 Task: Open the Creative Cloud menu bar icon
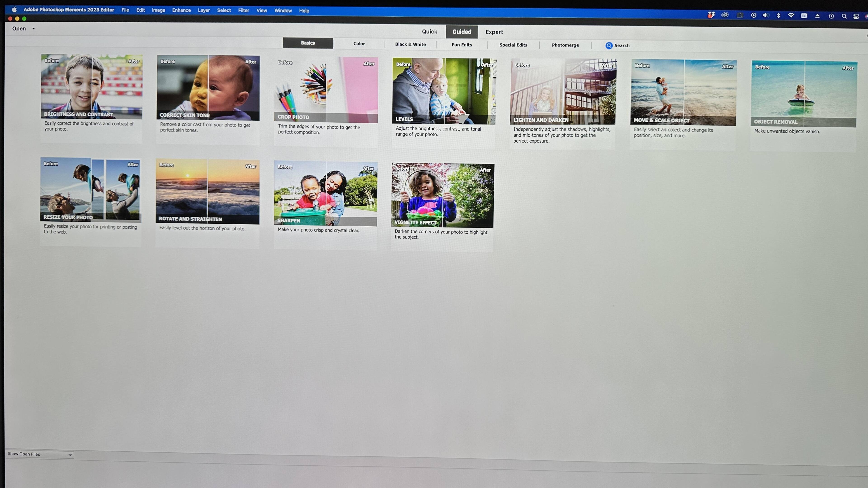point(725,15)
